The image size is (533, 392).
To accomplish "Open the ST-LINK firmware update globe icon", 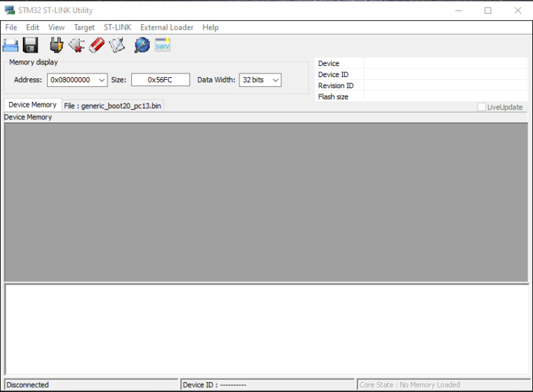I will (x=142, y=46).
